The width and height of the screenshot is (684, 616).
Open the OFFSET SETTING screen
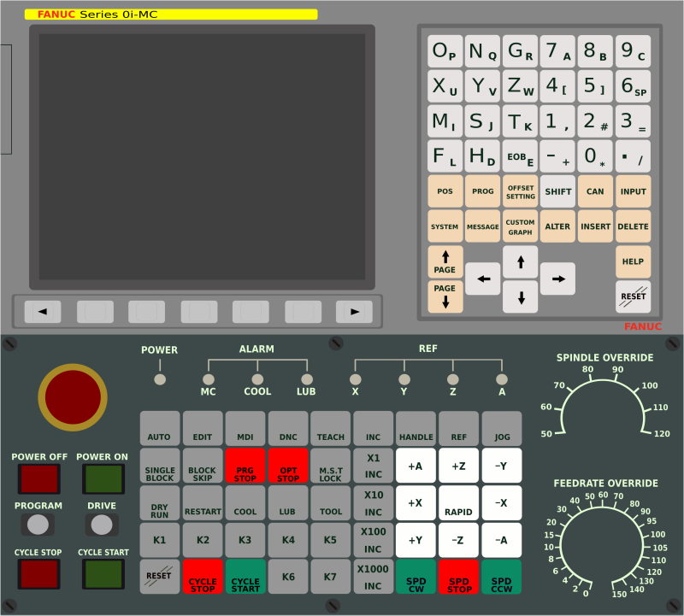coord(521,191)
